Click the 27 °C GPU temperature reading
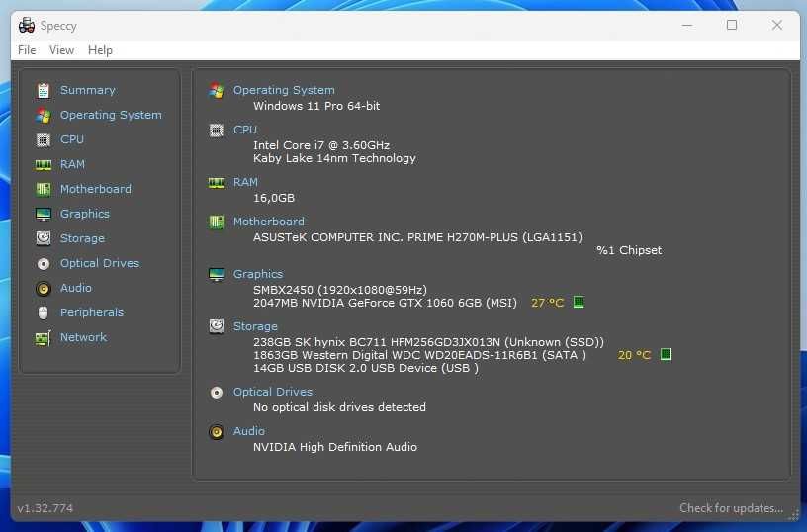The width and height of the screenshot is (807, 532). 547,303
